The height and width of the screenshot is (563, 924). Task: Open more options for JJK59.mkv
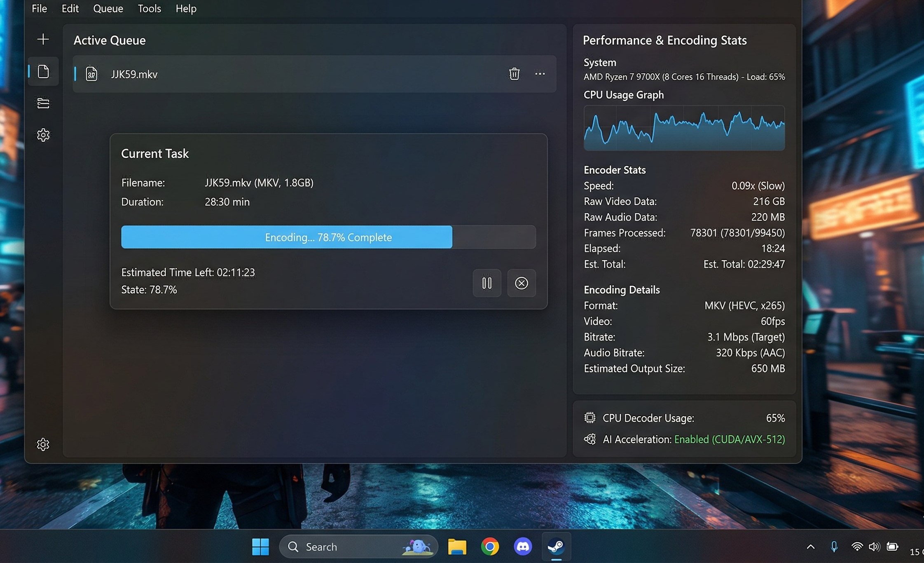540,74
